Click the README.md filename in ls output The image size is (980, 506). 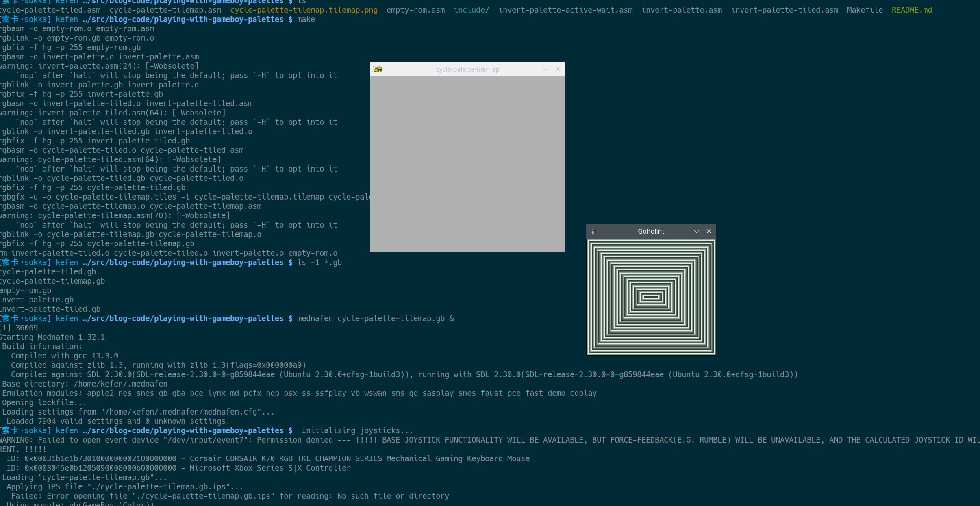tap(912, 10)
